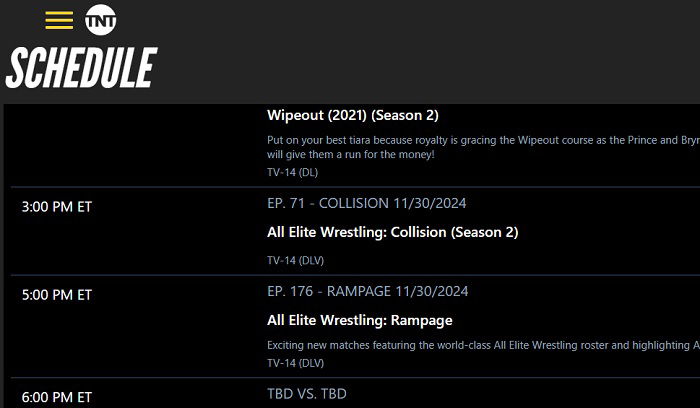700x408 pixels.
Task: Click the Wipeout episode description text
Action: [483, 147]
